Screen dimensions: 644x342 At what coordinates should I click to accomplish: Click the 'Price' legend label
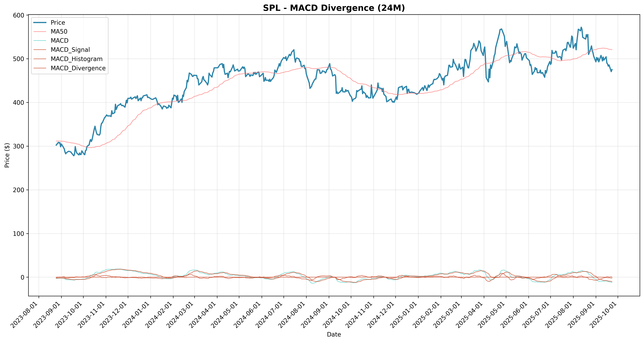58,23
